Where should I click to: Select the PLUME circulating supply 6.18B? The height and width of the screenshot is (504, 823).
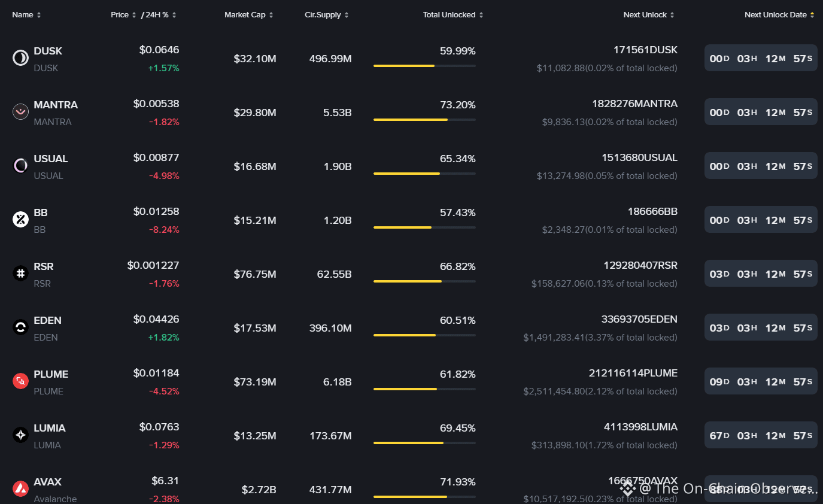[x=338, y=382]
